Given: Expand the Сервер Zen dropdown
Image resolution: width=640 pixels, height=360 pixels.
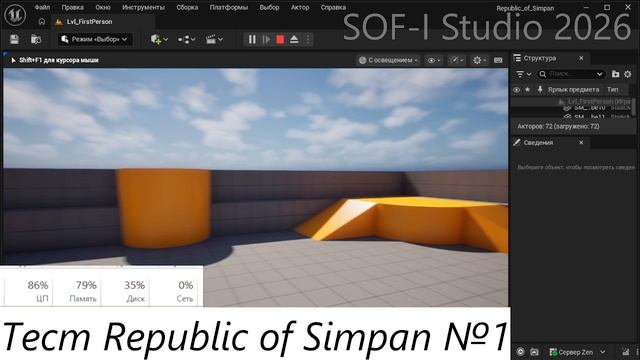Looking at the screenshot, I should pos(602,352).
